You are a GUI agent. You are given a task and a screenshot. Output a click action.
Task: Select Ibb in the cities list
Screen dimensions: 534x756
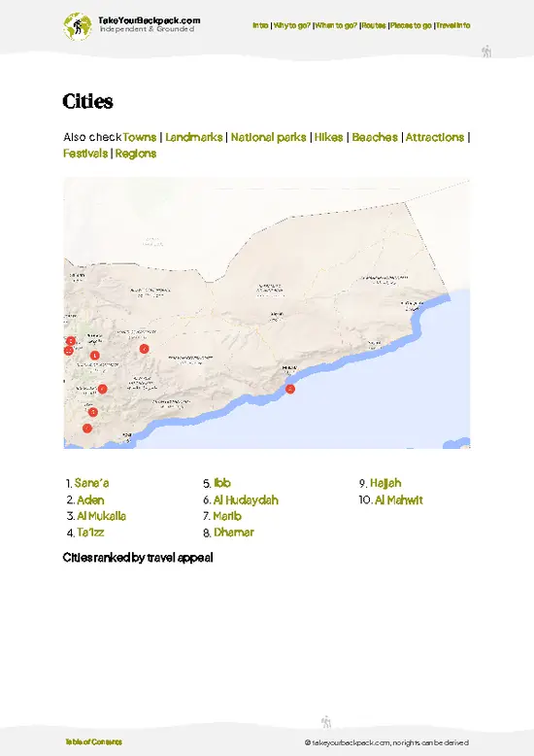222,483
